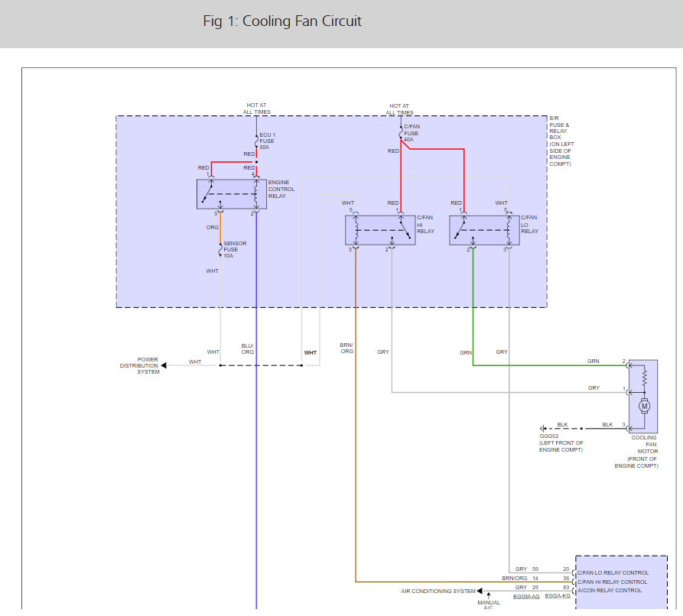
Task: Click the 'BLK' label next to motor pin 3
Action: [x=607, y=424]
